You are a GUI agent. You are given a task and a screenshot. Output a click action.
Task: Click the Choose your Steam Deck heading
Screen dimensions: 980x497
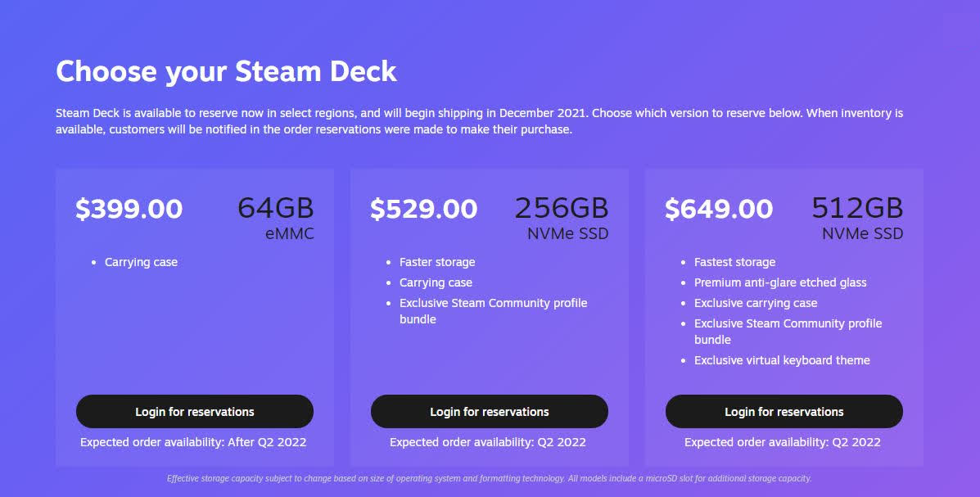click(226, 72)
